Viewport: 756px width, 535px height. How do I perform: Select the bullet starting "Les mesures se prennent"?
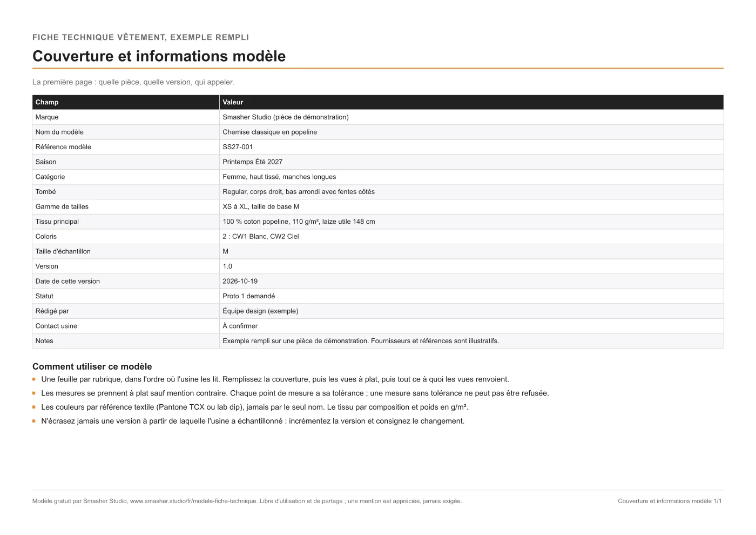click(x=295, y=393)
